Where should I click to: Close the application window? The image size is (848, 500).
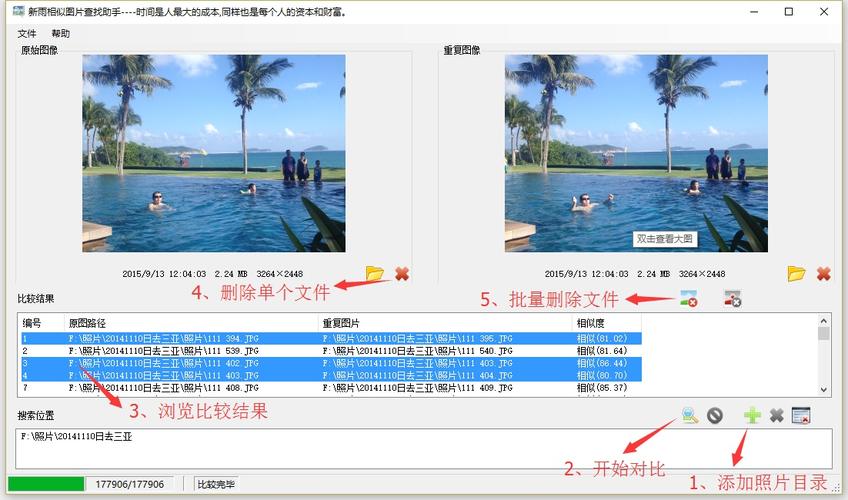click(824, 11)
